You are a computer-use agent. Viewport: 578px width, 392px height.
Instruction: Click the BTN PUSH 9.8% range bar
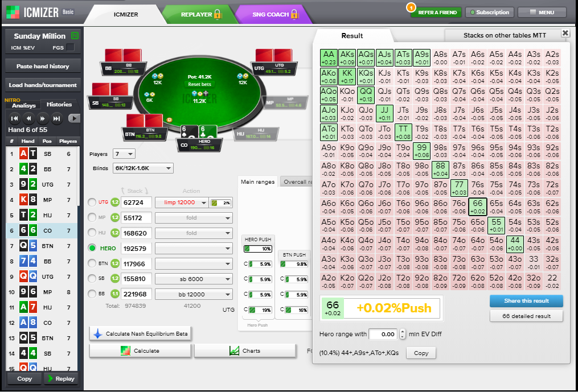tap(294, 264)
